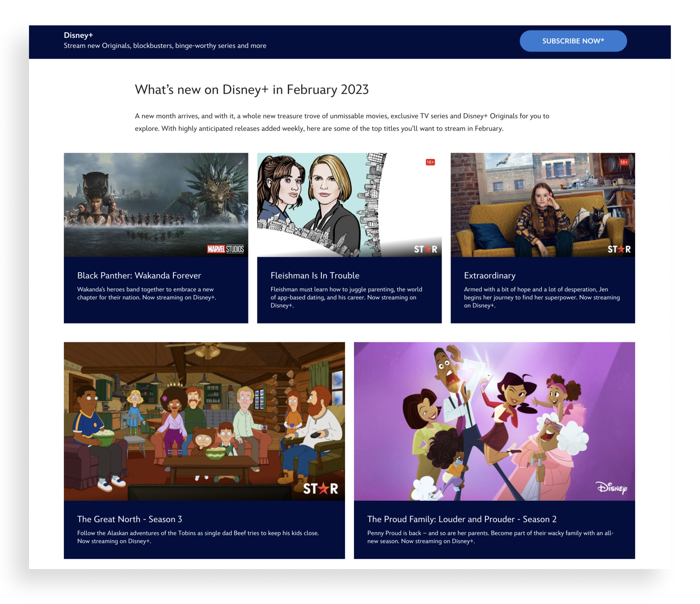Select the Black Panther: Wakanda Forever title

click(x=139, y=276)
